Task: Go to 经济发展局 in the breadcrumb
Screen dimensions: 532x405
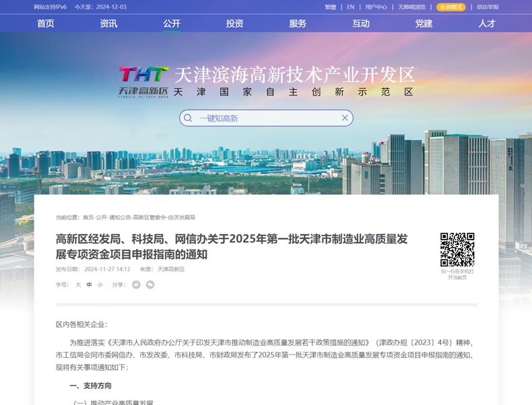Action: coord(182,217)
